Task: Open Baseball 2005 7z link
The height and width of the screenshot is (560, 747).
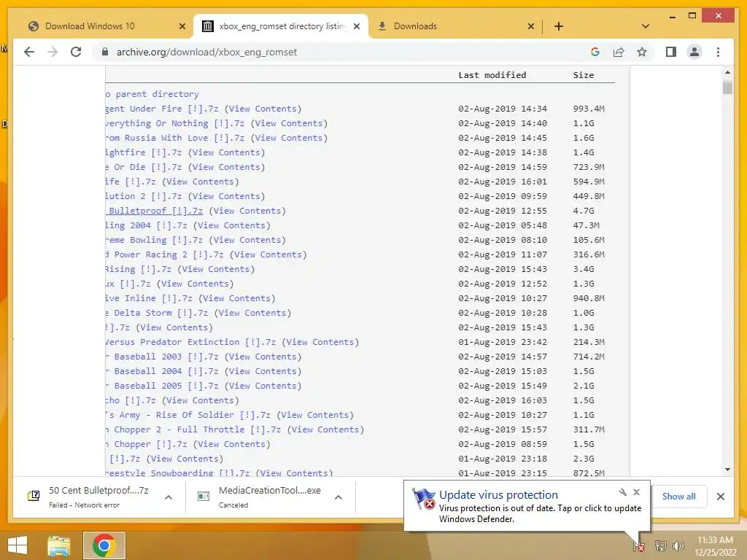Action: point(163,386)
